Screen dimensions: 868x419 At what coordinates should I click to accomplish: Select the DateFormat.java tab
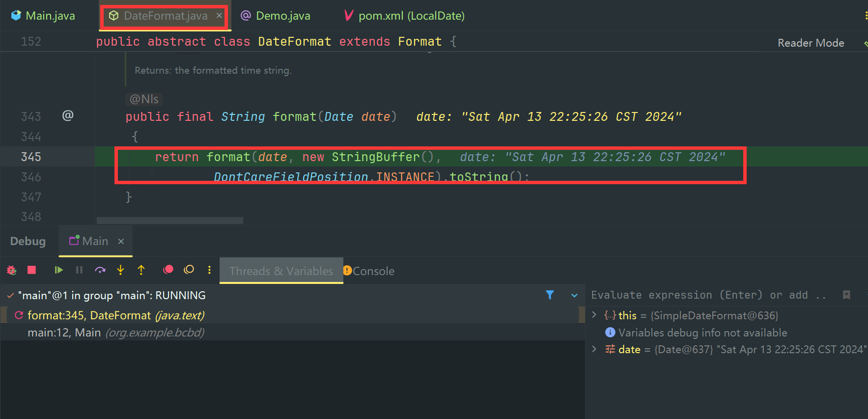coord(166,16)
